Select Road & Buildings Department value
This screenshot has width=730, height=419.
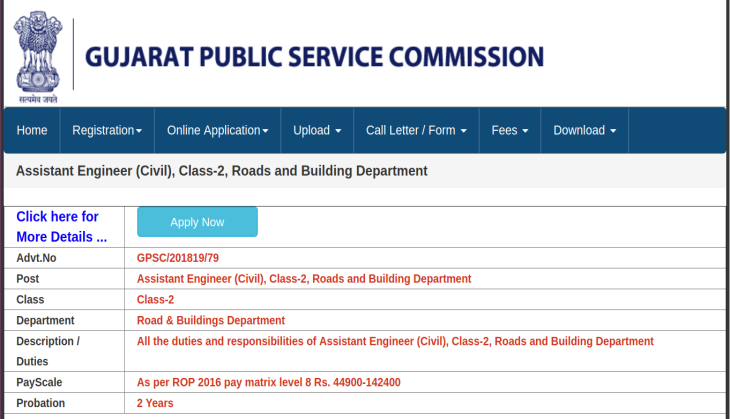pyautogui.click(x=211, y=320)
